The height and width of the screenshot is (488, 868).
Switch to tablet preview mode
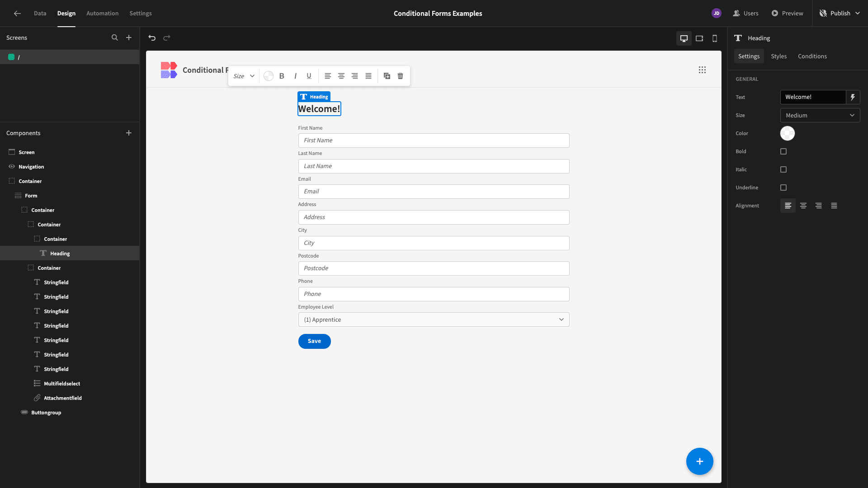(x=699, y=38)
